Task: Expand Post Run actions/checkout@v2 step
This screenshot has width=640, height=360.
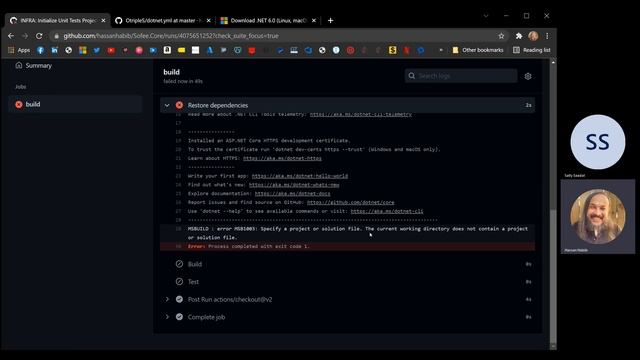Action: tap(167, 299)
